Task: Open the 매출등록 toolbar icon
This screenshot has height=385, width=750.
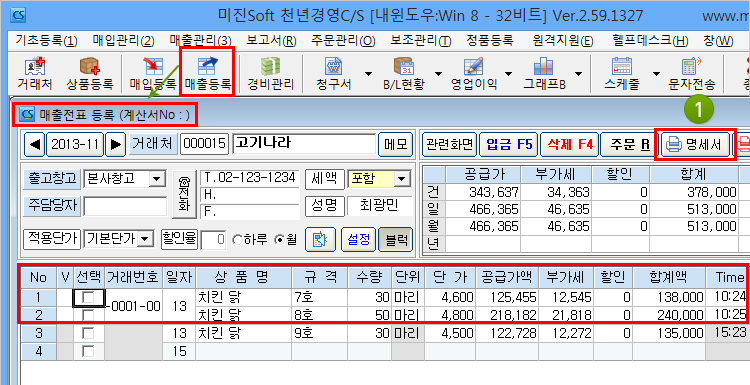Action: [x=208, y=74]
